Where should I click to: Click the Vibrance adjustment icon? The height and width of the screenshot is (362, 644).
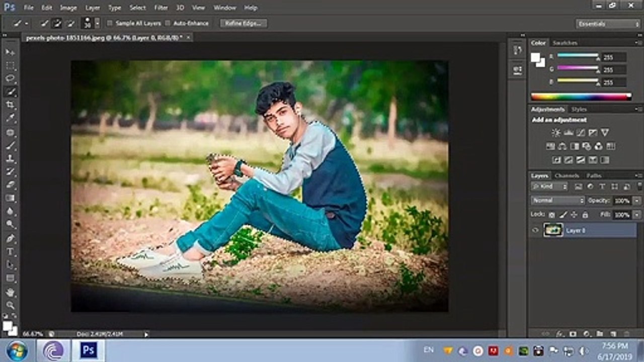coord(605,133)
